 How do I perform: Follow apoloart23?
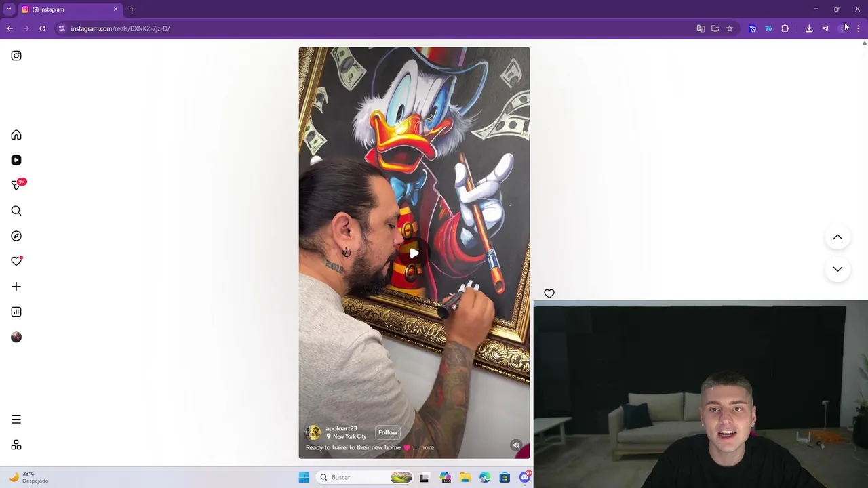click(388, 432)
